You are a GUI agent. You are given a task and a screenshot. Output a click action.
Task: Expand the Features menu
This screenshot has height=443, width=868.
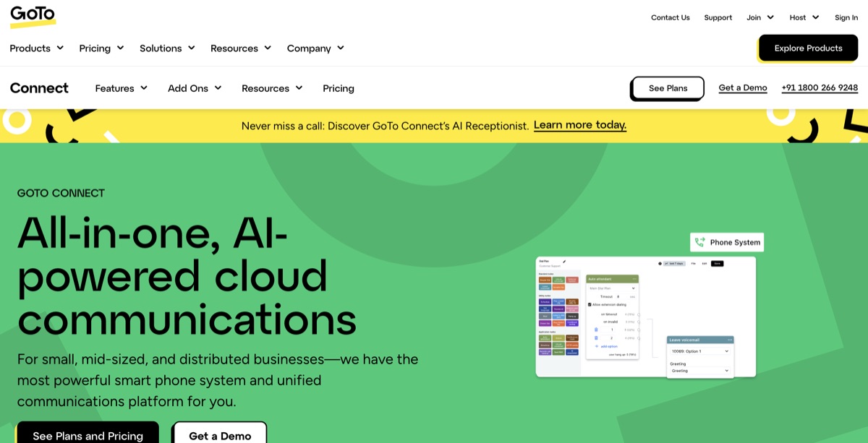(x=122, y=88)
